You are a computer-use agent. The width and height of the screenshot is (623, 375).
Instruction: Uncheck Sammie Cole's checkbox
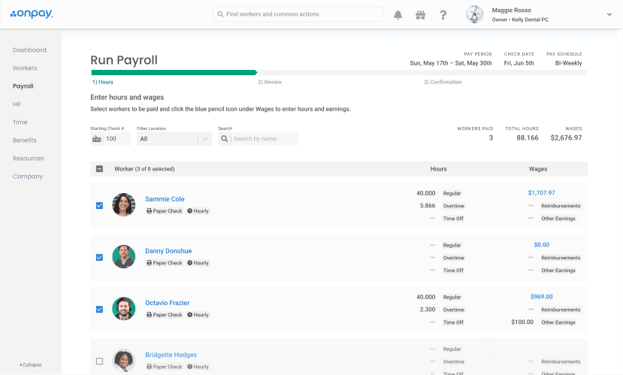(x=99, y=205)
